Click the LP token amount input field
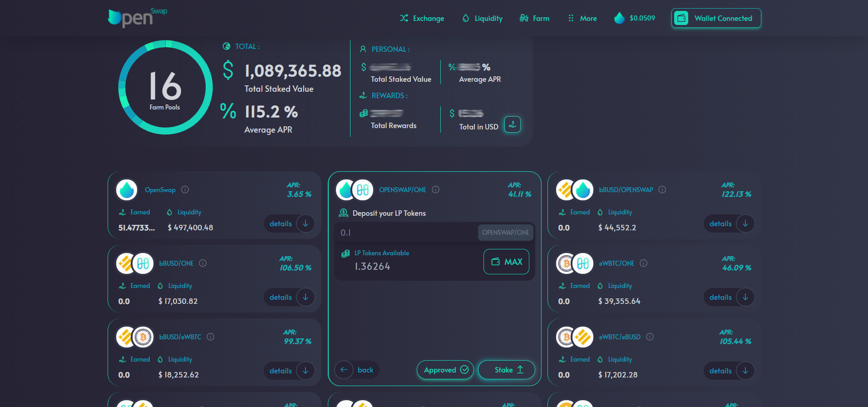868x407 pixels. click(x=406, y=233)
